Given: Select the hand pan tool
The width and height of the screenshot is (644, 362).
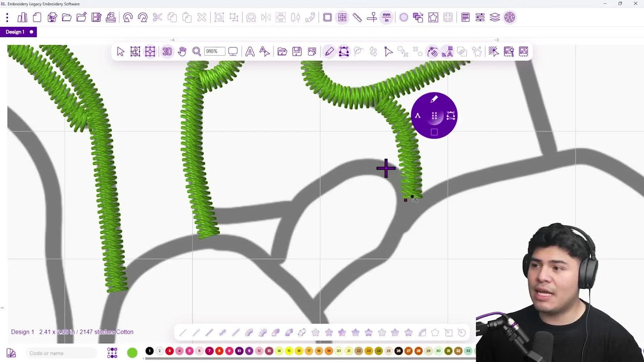Looking at the screenshot, I should coord(182,51).
